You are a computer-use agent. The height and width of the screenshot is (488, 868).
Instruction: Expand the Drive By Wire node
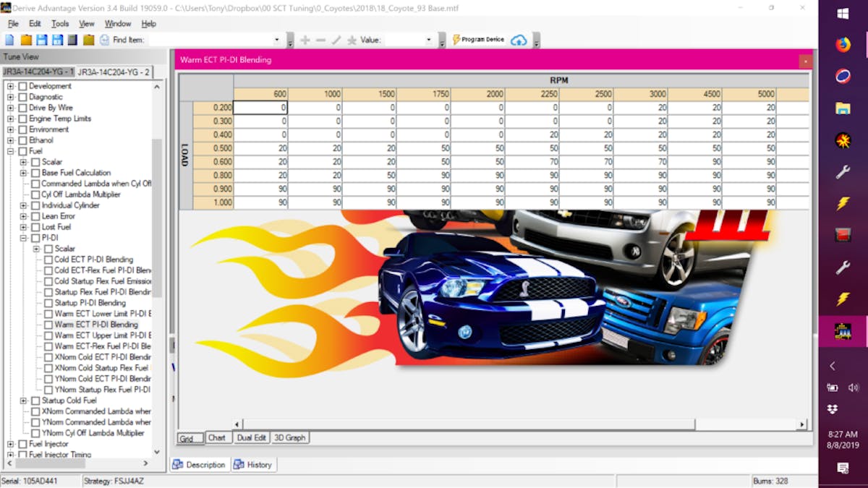click(x=11, y=108)
